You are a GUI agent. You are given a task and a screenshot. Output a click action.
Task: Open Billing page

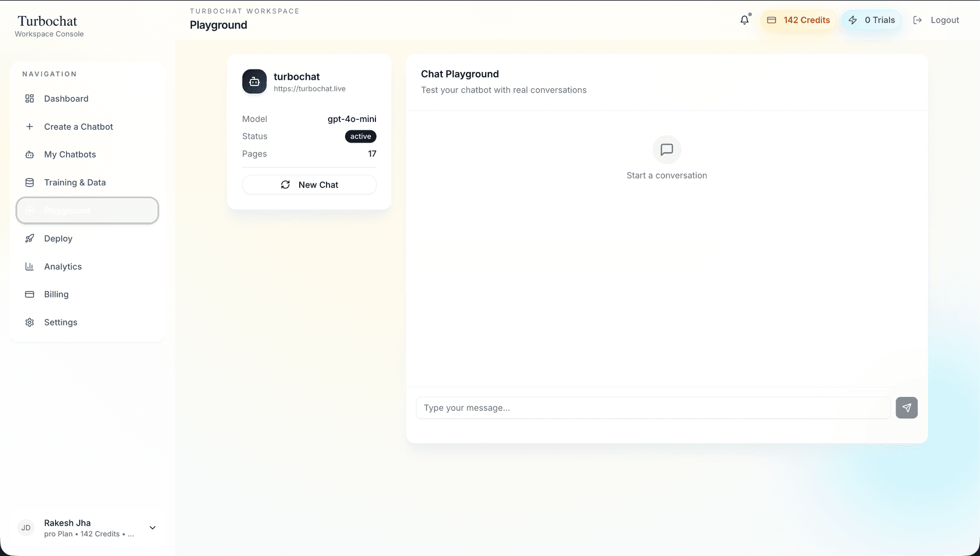87,294
